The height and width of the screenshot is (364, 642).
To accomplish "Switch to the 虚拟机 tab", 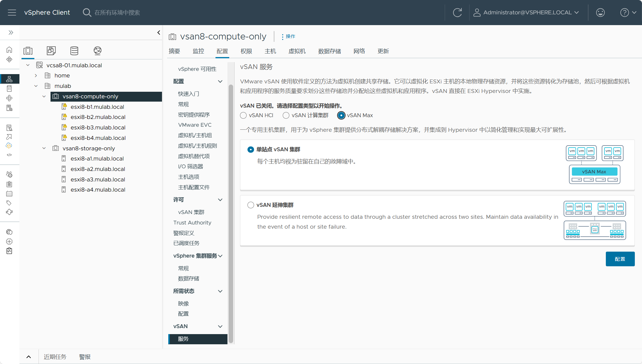I will pyautogui.click(x=297, y=51).
